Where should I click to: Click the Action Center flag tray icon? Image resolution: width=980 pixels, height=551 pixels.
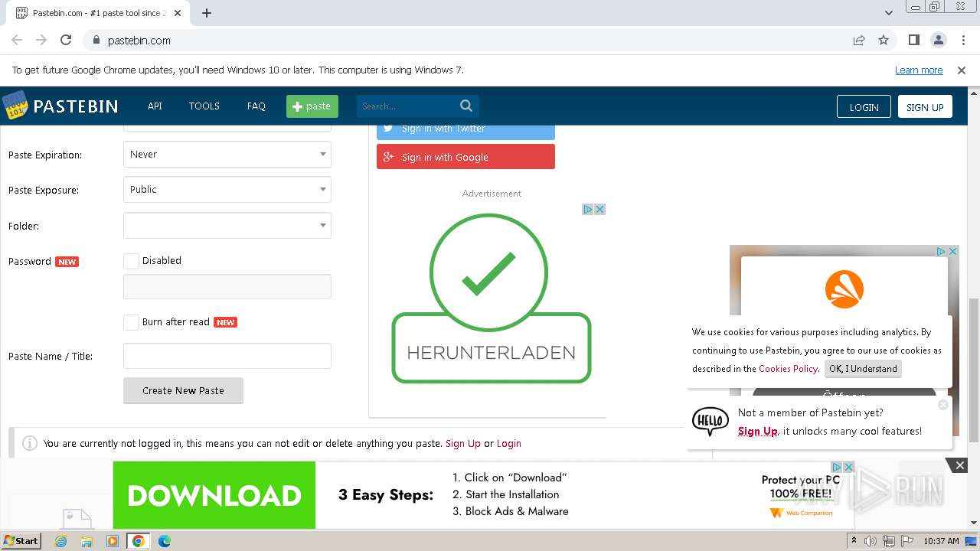[906, 541]
